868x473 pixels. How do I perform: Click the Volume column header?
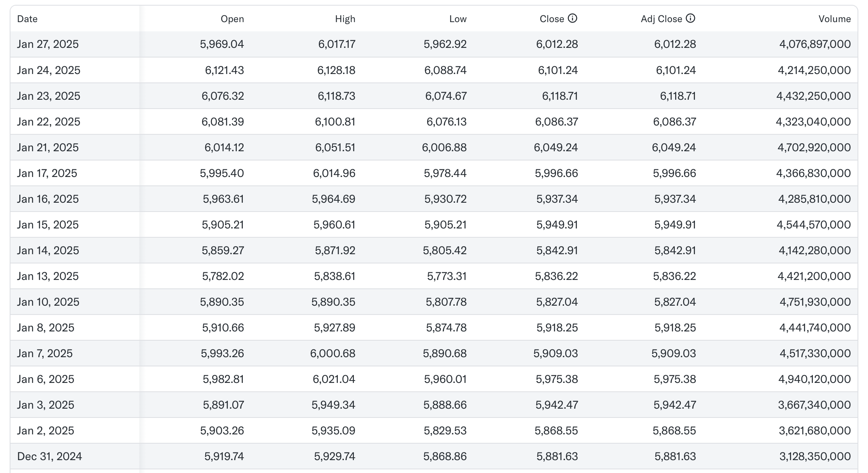click(x=834, y=19)
